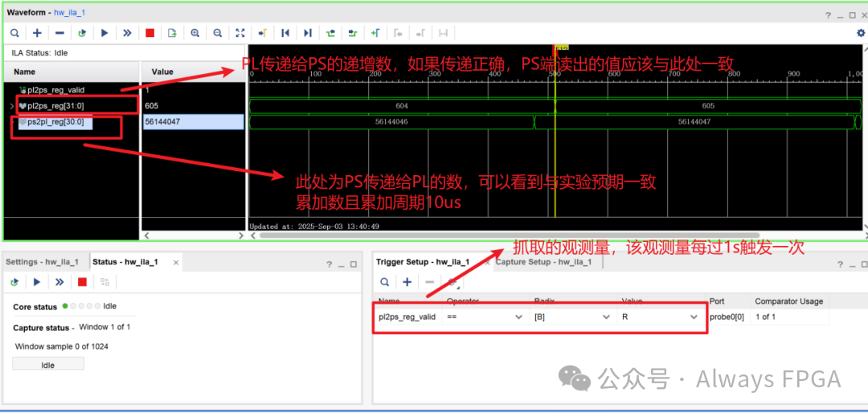Add a probe with Waveform plus icon

tap(37, 33)
